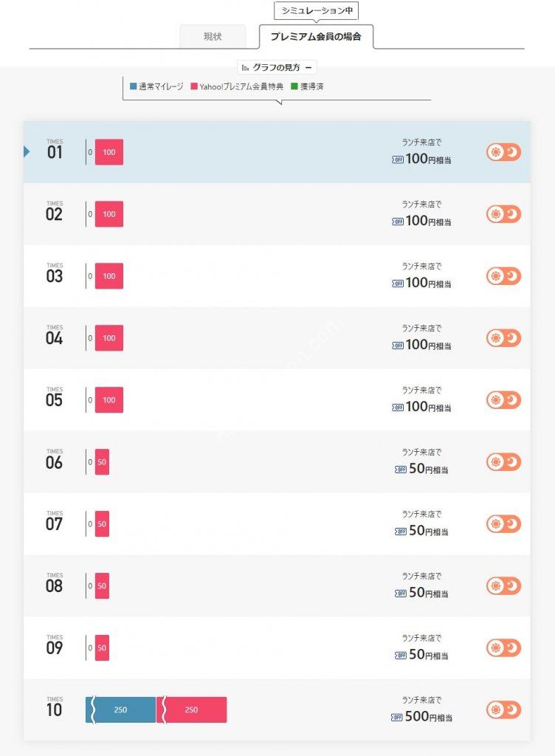Viewport: 555px width, 756px height.
Task: Toggle sun/moon switch on row 10
Action: [x=503, y=709]
